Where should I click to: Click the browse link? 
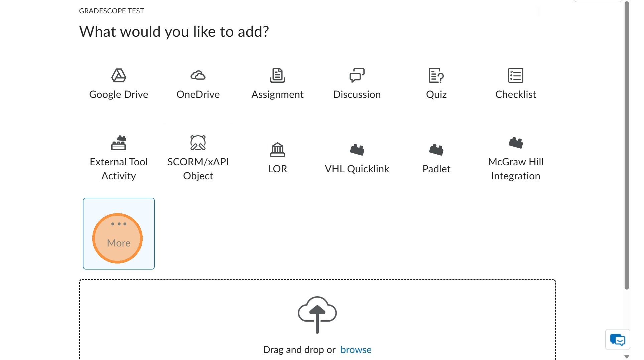click(356, 350)
